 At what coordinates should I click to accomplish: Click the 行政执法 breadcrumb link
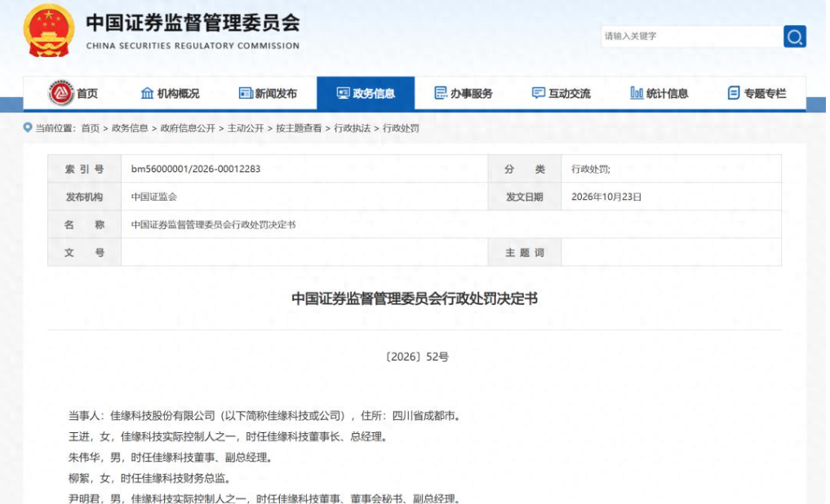click(x=352, y=128)
